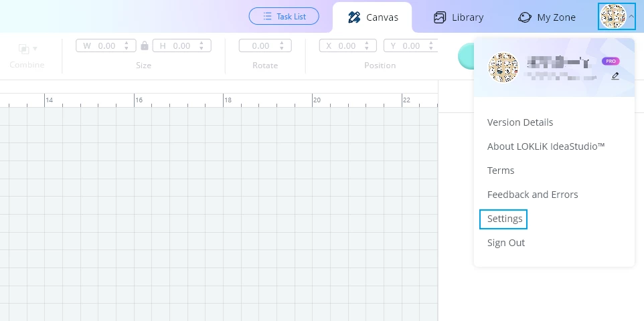Click the Y position field
Image resolution: width=644 pixels, height=321 pixels.
[x=410, y=45]
